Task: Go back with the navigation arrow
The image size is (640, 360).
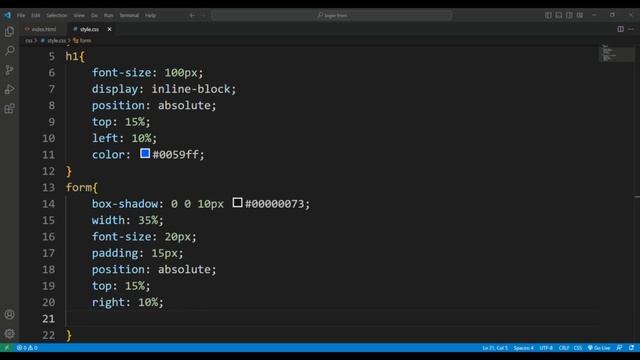Action: pyautogui.click(x=192, y=15)
